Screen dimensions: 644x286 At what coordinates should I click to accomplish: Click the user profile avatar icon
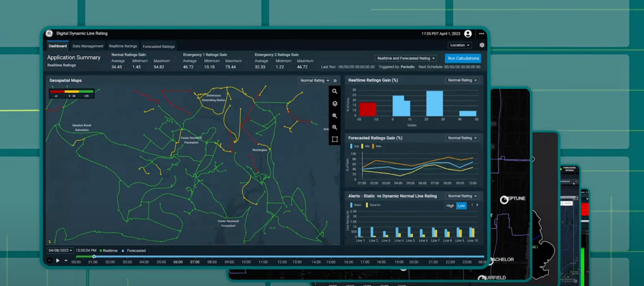coord(468,34)
